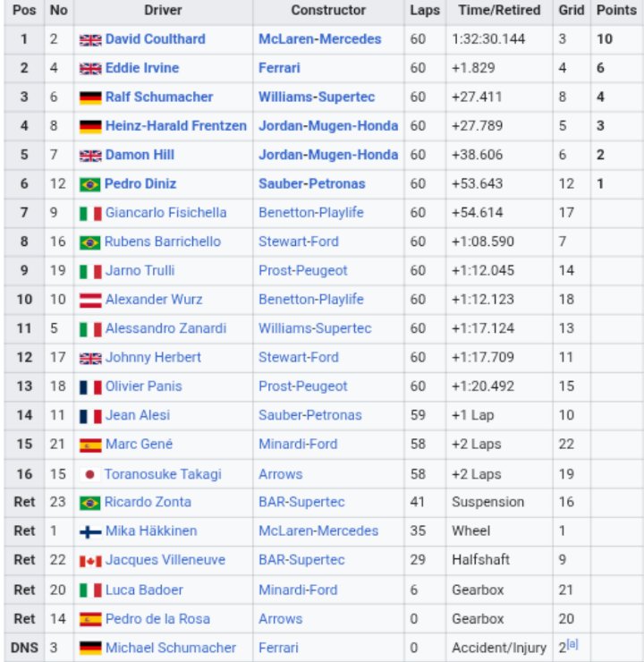Click the Brazilian flag beside Pedro Diniz
The height and width of the screenshot is (662, 644).
(89, 184)
